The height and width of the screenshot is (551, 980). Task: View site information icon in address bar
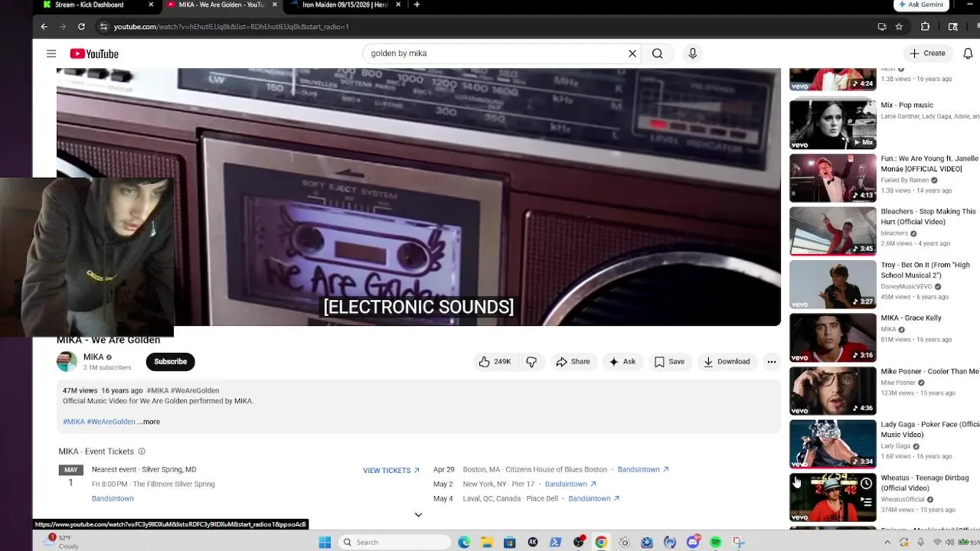(103, 27)
